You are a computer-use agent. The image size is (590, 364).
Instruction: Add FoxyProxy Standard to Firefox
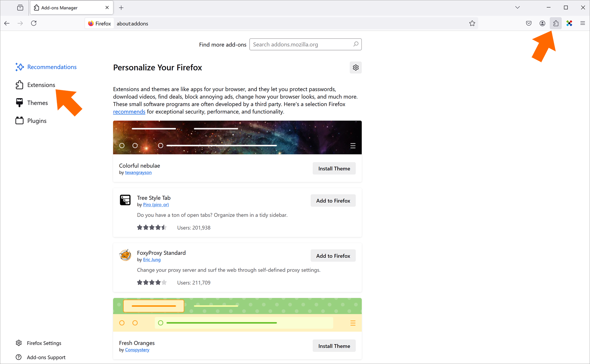pos(333,256)
